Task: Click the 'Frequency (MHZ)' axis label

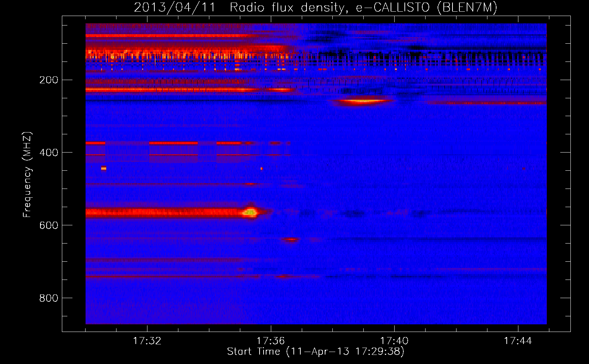Action: pos(27,175)
